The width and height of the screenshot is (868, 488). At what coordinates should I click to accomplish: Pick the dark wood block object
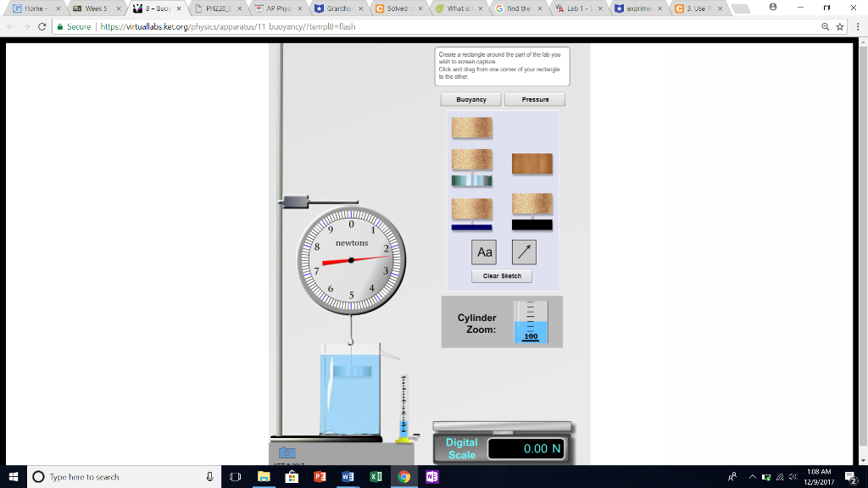pyautogui.click(x=532, y=164)
